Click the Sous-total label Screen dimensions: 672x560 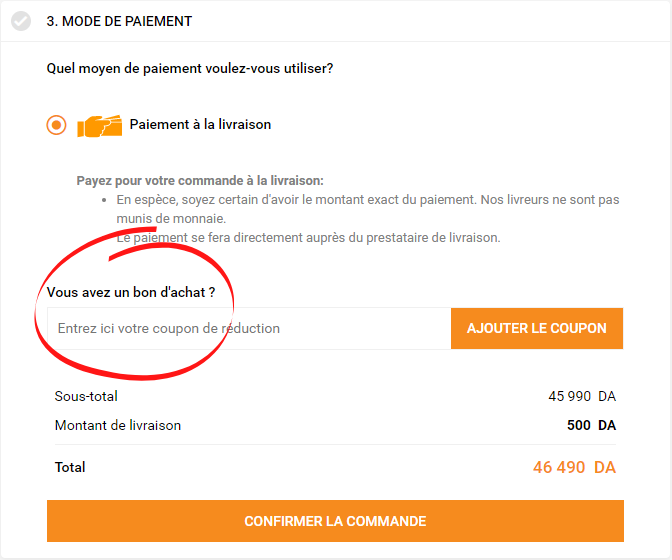click(x=86, y=396)
